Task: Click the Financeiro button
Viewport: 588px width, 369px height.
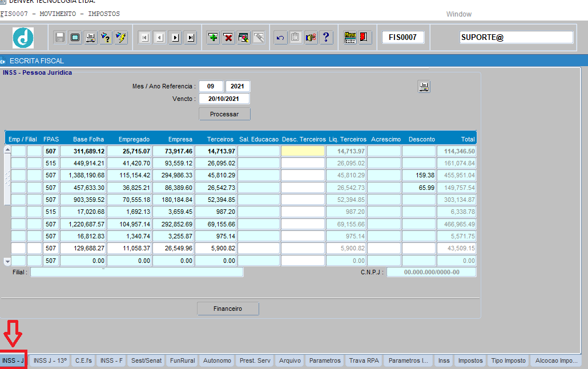Action: pos(228,309)
